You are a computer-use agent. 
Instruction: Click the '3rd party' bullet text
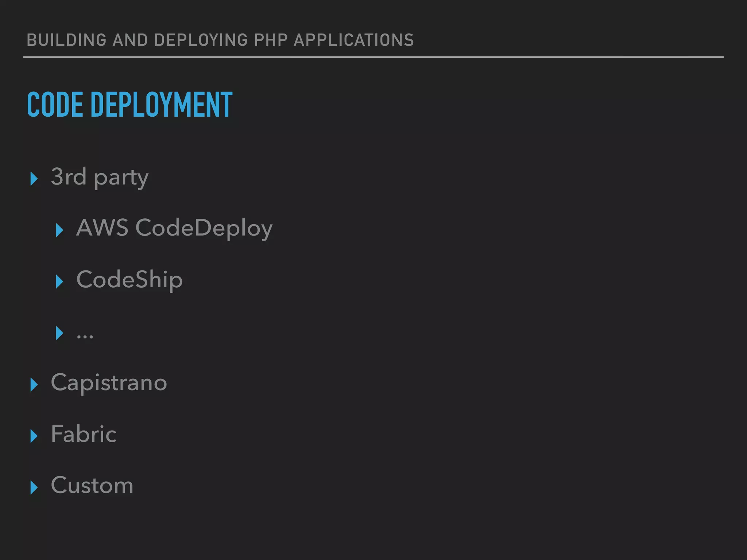coord(100,178)
